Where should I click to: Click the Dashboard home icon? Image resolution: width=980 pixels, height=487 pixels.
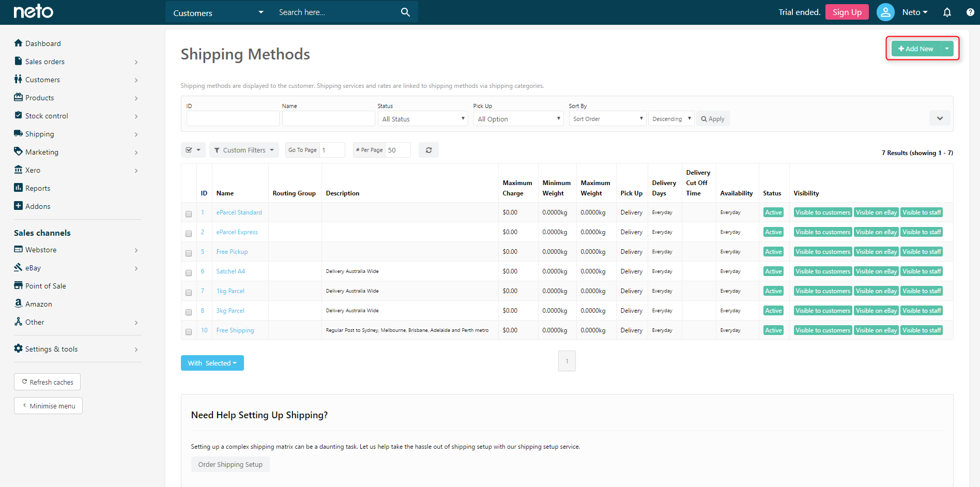point(19,43)
